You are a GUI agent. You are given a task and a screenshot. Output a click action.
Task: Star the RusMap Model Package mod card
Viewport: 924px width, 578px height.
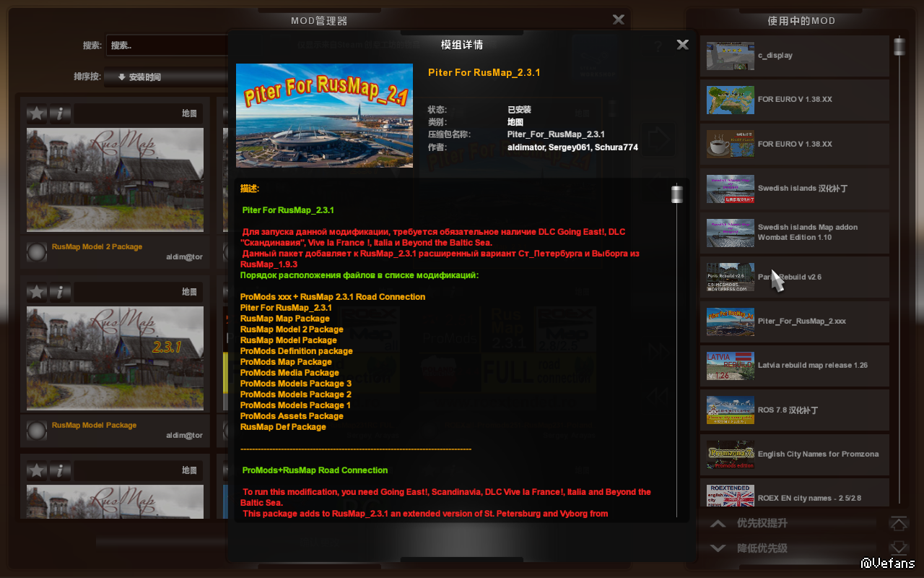[x=37, y=292]
